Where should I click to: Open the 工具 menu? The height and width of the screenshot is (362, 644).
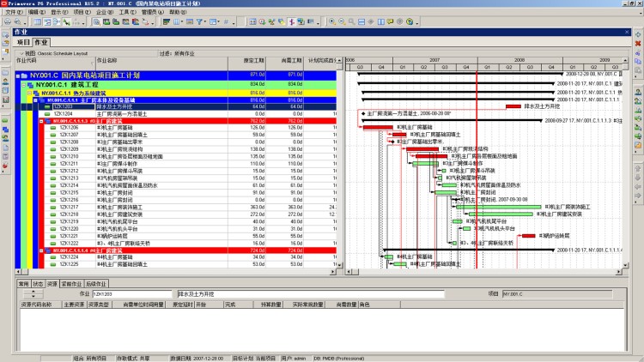point(127,12)
